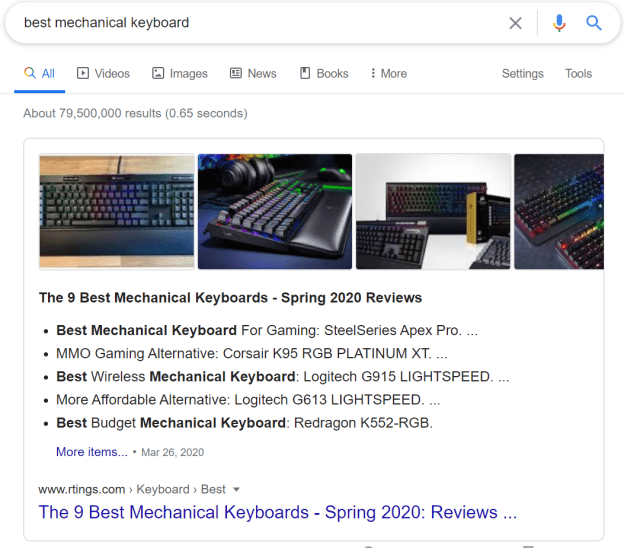Select the All results tab
624x548 pixels.
[39, 73]
